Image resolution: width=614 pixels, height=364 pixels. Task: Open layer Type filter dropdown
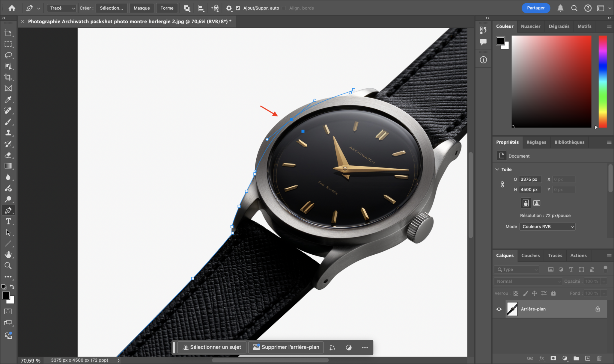[x=517, y=269]
